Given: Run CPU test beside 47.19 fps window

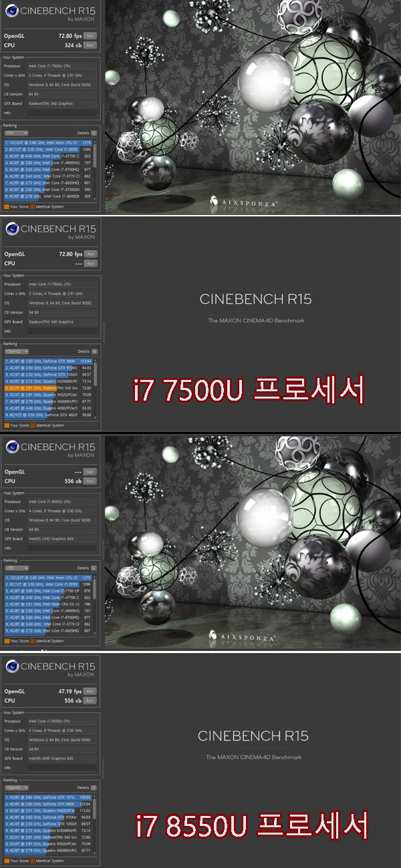Looking at the screenshot, I should (x=90, y=700).
